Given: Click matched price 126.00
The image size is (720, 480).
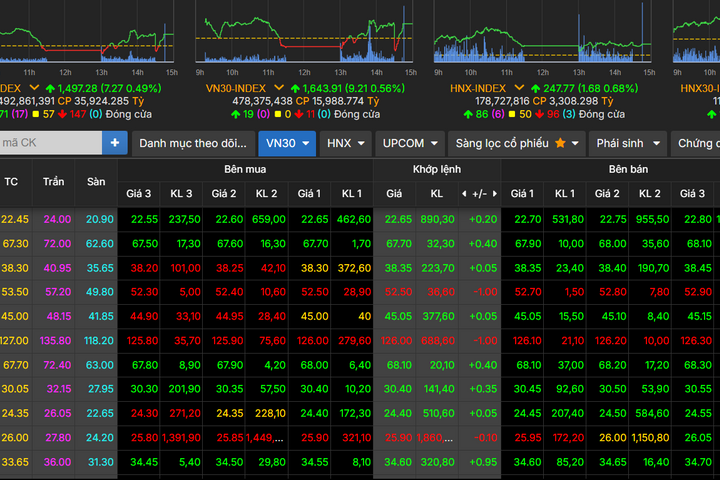Looking at the screenshot, I should pyautogui.click(x=397, y=341).
